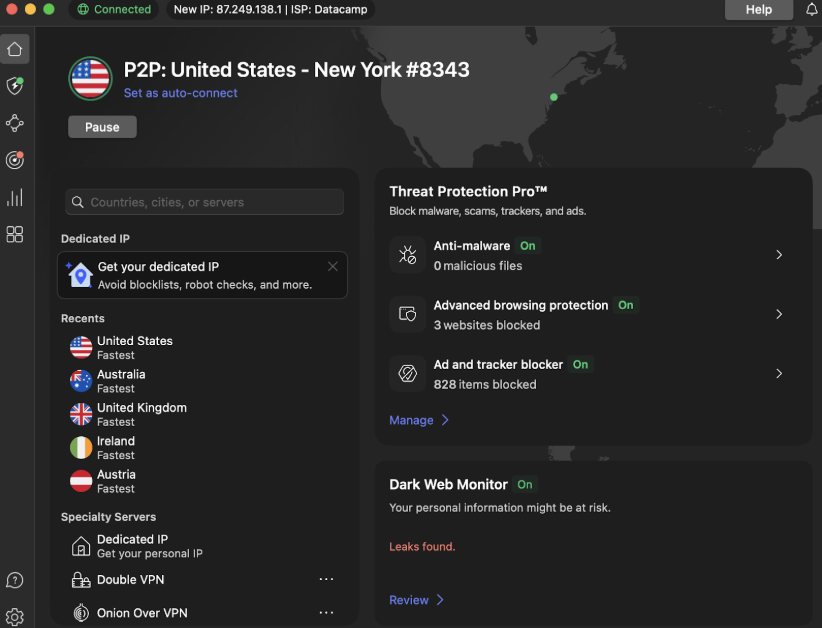Open Dark Web Monitor target sidebar icon
Viewport: 822px width, 628px height.
(x=15, y=160)
